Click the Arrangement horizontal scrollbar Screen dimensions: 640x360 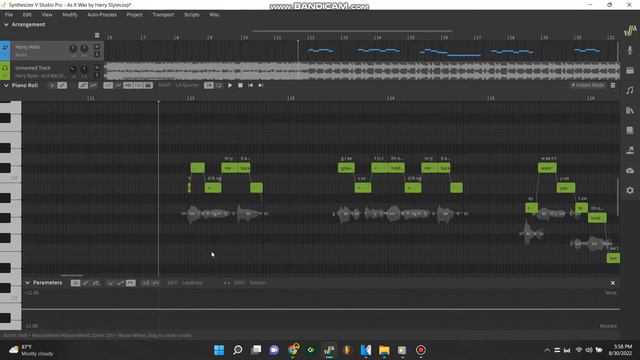pyautogui.click(x=352, y=31)
